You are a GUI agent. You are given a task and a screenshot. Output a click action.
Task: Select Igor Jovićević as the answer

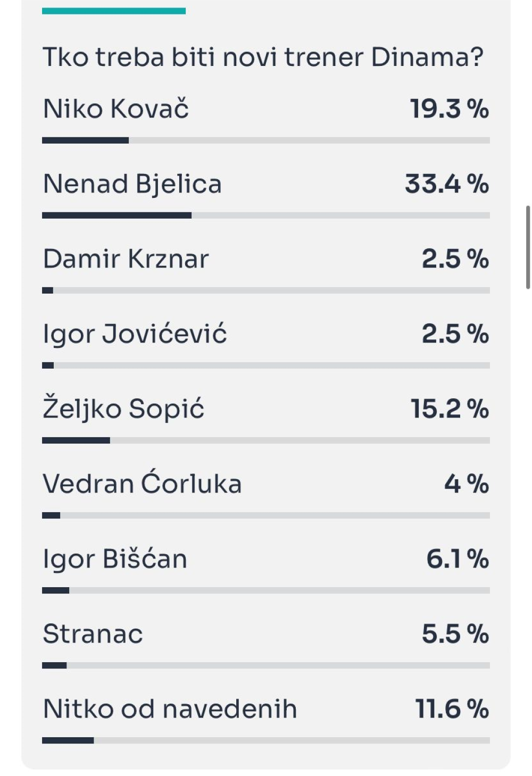[x=135, y=334]
